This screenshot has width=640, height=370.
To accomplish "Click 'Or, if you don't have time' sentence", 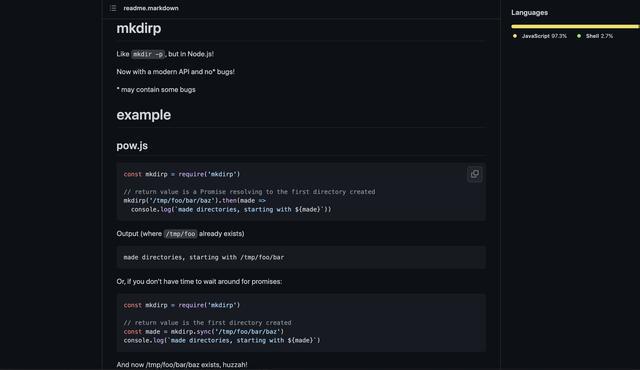I will coord(199,281).
